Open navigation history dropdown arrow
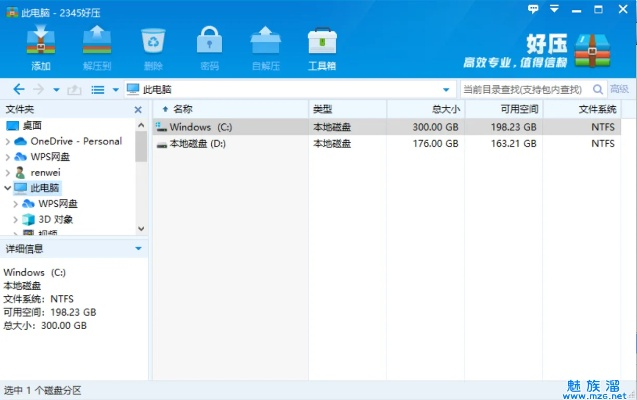 56,90
